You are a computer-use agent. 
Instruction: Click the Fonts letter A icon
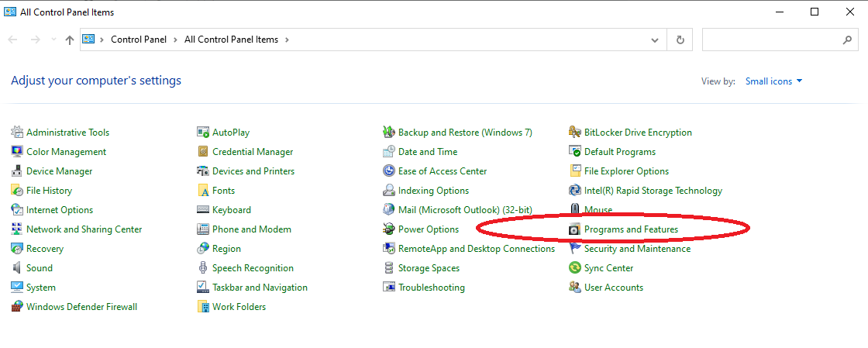202,191
